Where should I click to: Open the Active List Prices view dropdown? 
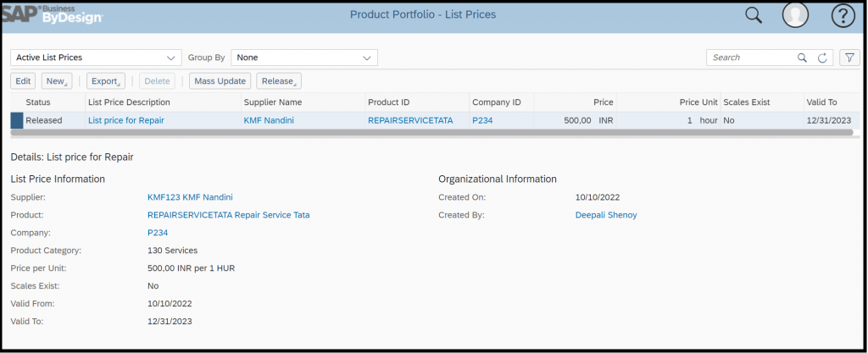(96, 58)
